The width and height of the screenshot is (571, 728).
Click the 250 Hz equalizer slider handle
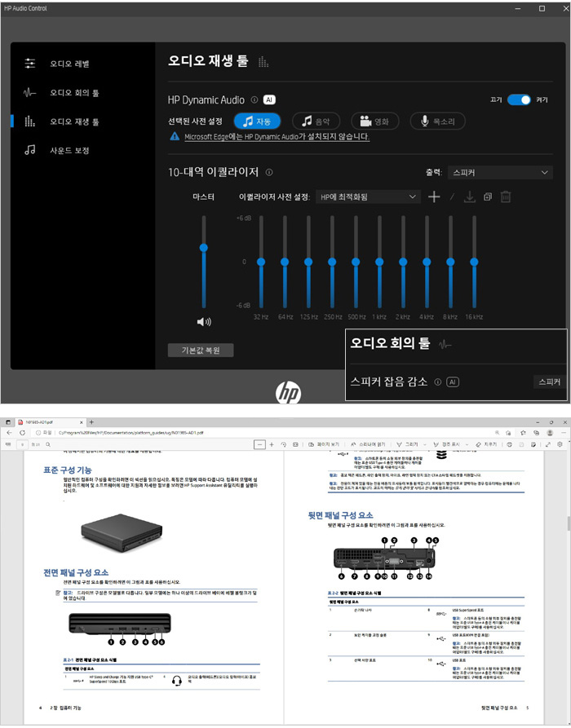click(x=332, y=262)
